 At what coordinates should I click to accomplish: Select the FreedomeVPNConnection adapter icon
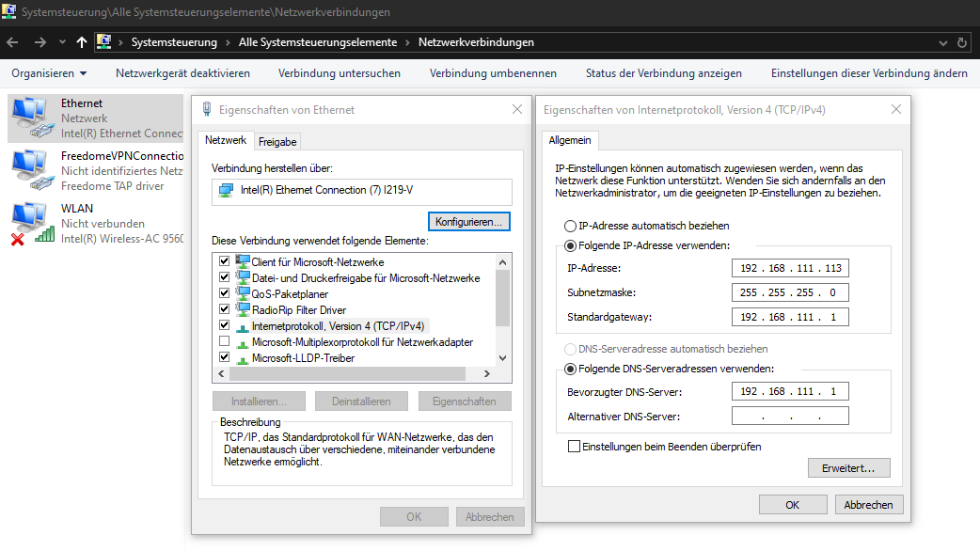(33, 170)
